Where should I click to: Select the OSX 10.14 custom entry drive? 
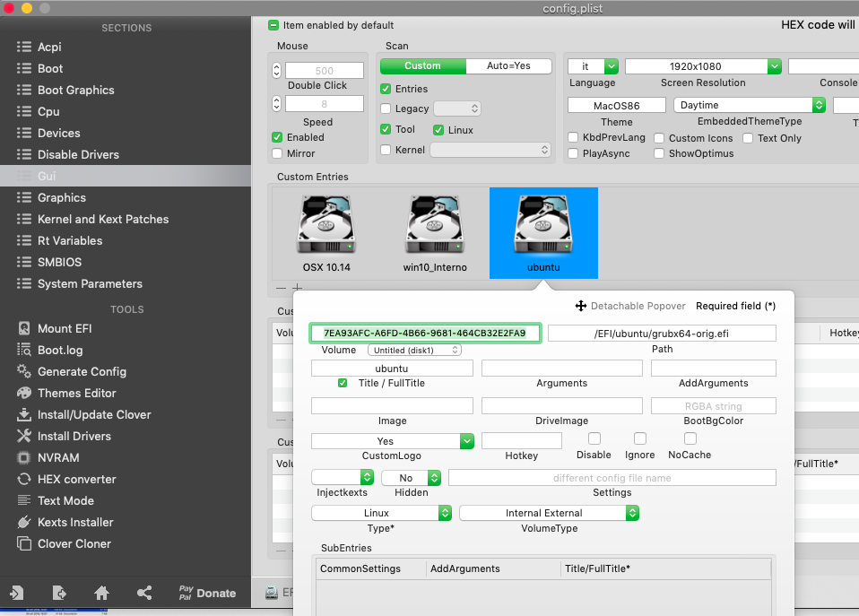(326, 233)
